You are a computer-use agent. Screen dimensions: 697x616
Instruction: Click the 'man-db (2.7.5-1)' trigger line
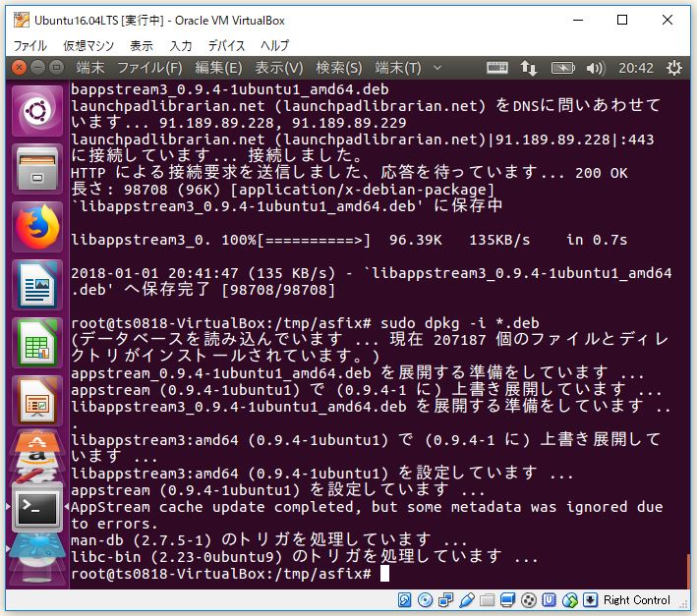(269, 540)
